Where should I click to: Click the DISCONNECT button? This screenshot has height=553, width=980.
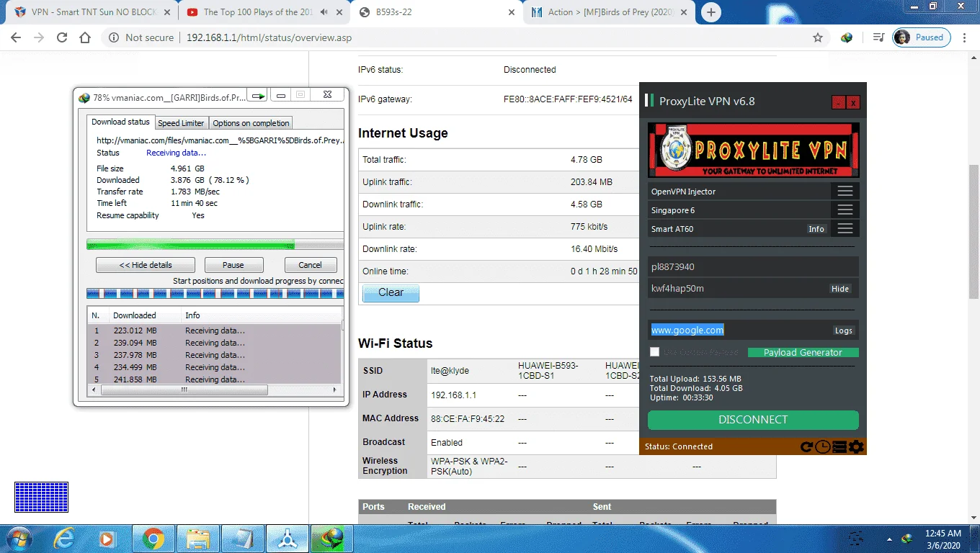753,420
